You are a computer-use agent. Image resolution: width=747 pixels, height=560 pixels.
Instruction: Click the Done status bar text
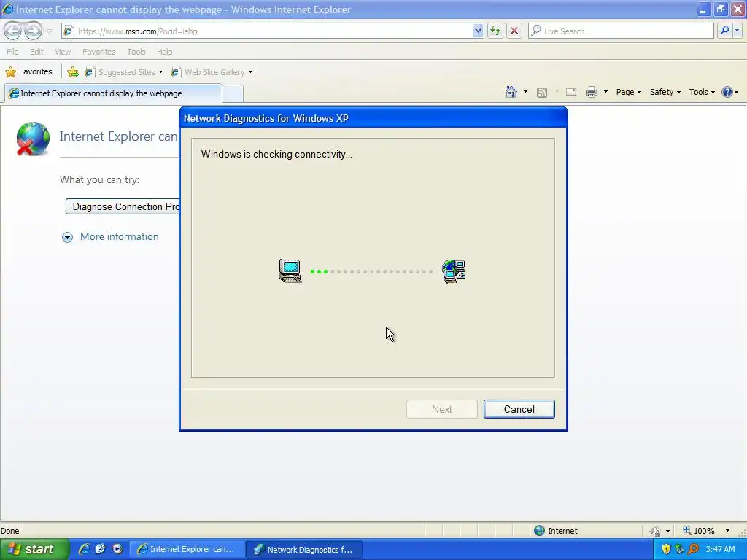[10, 531]
